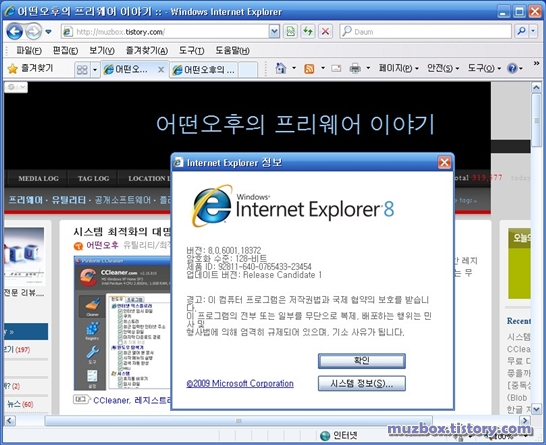Image resolution: width=546 pixels, height=445 pixels.
Task: Expand the address bar URL history dropdown
Action: pos(274,32)
